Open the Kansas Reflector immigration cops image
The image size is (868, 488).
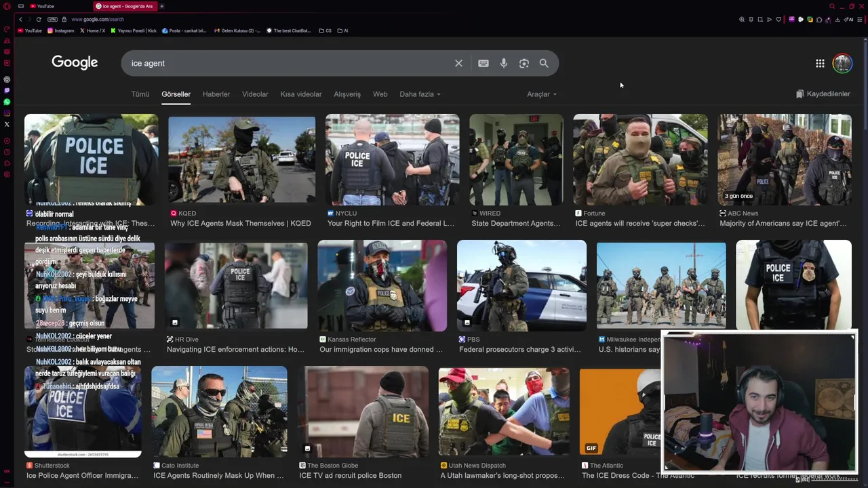pyautogui.click(x=382, y=285)
